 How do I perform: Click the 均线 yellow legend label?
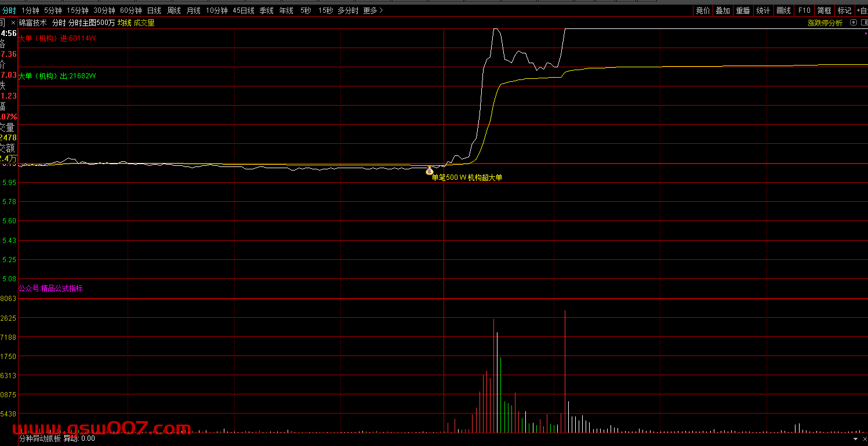[124, 23]
